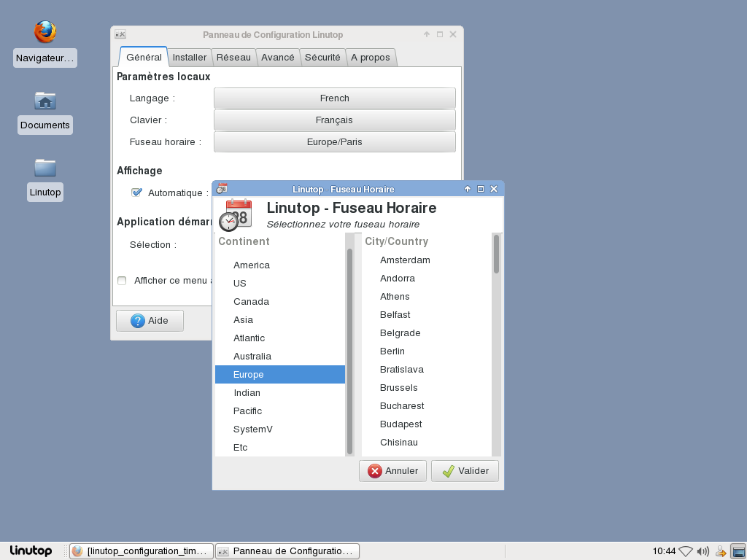This screenshot has height=560, width=747.
Task: Select America in the Continent list
Action: pyautogui.click(x=280, y=265)
